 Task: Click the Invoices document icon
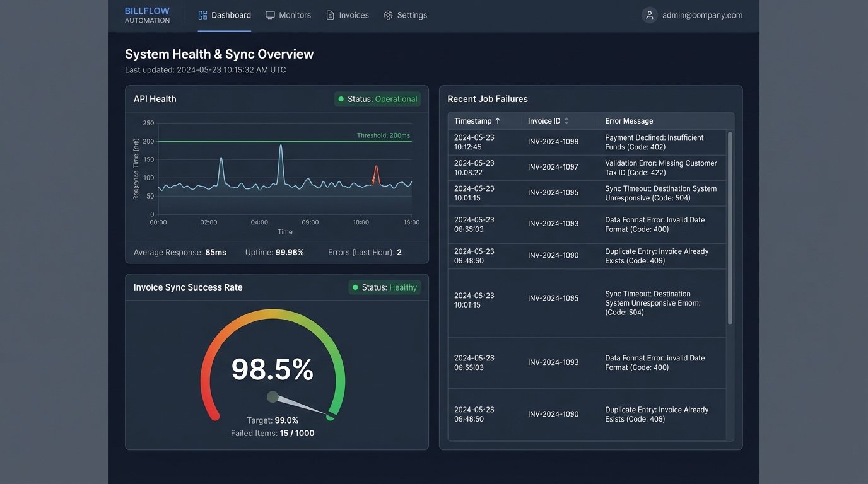[x=329, y=14]
